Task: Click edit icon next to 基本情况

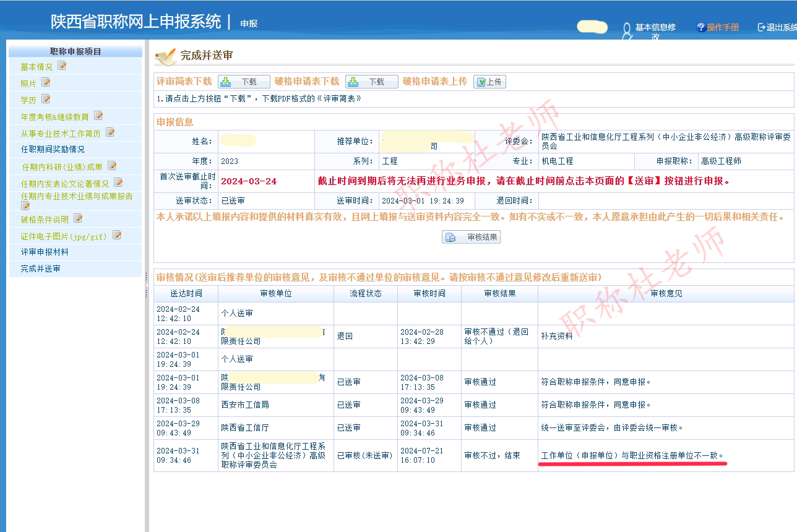Action: point(62,66)
